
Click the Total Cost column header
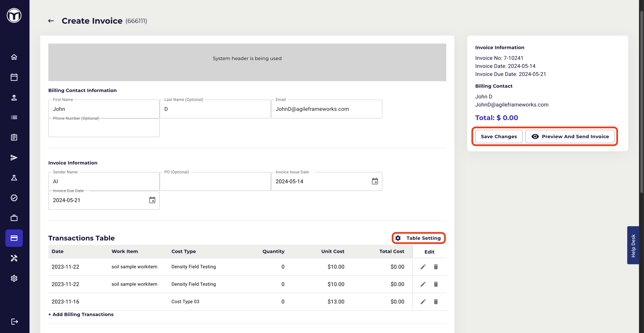pyautogui.click(x=392, y=251)
